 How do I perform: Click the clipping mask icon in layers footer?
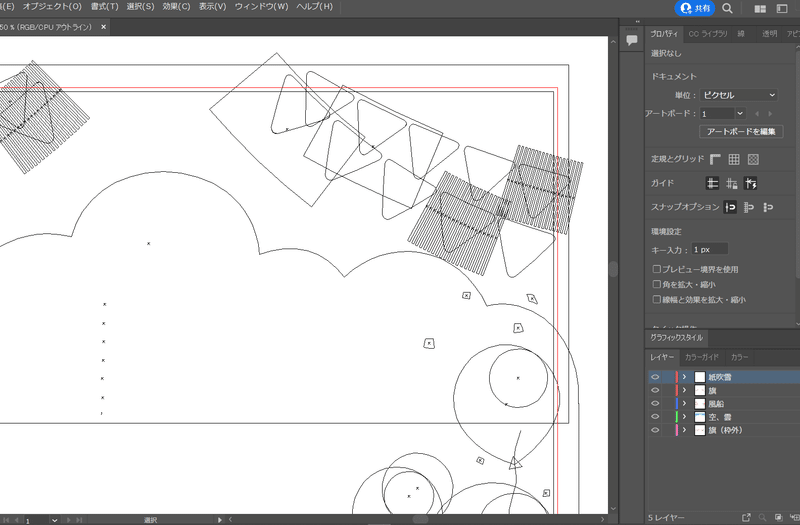778,517
